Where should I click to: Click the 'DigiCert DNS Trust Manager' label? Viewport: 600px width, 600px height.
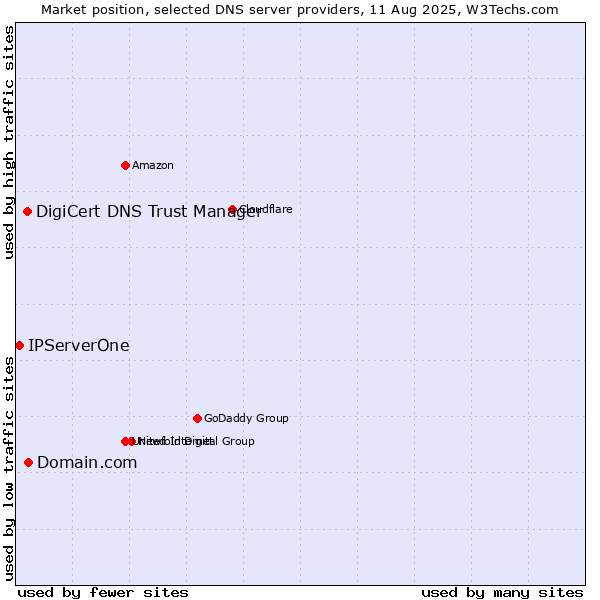[149, 212]
